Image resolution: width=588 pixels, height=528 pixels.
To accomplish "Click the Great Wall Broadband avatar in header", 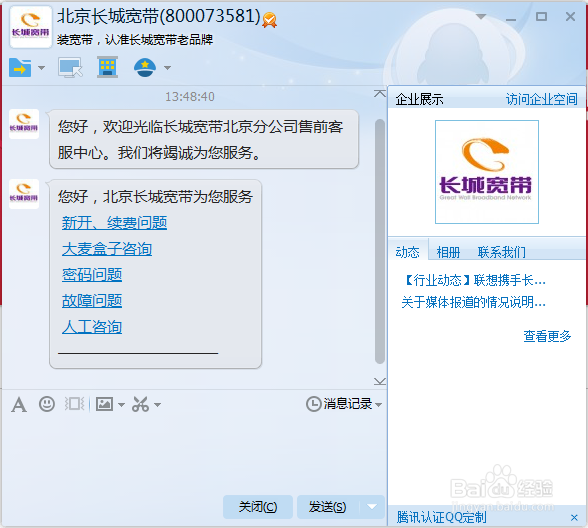I will 30,27.
